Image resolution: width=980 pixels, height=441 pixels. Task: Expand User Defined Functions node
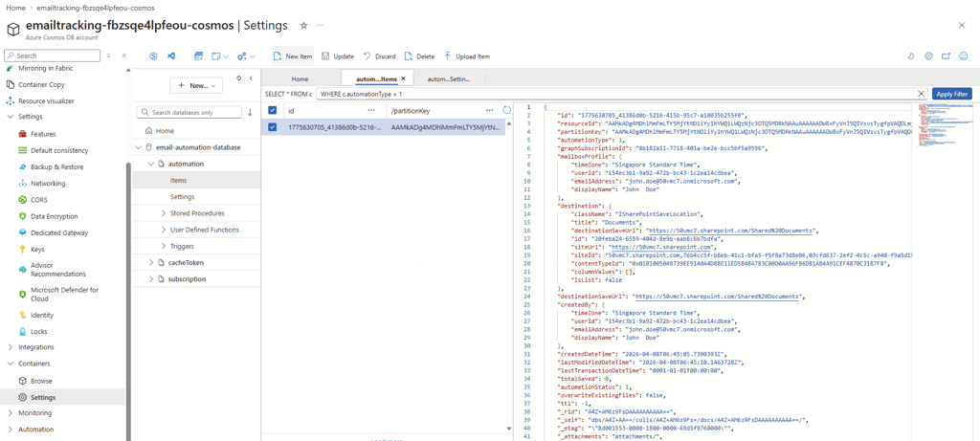click(x=164, y=230)
